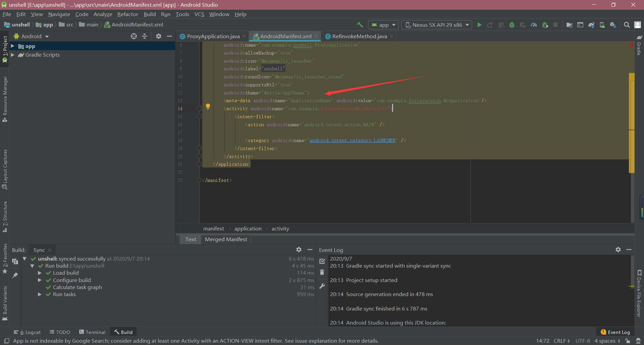Click the Apply Changes and Restart Activity icon
This screenshot has height=345, width=644.
(x=490, y=25)
